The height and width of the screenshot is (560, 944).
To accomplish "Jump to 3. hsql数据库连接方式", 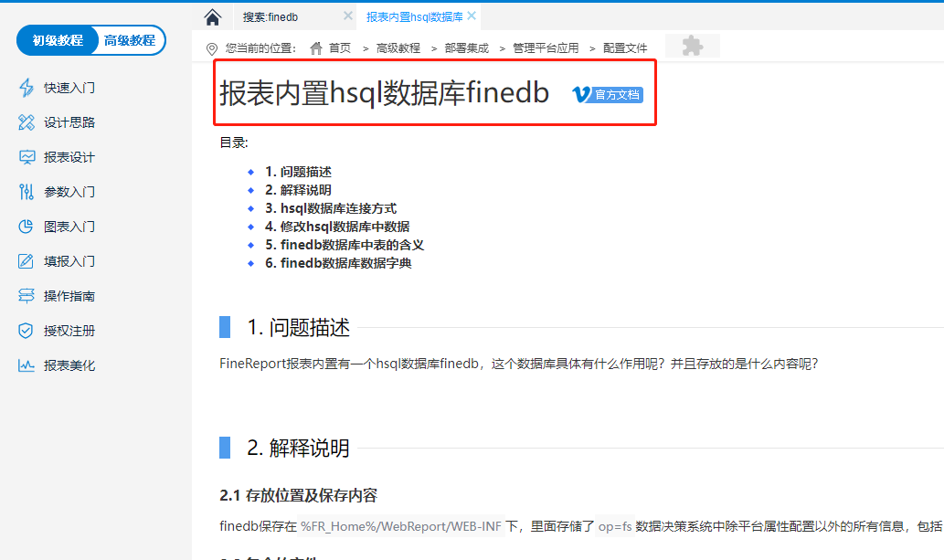I will pyautogui.click(x=331, y=209).
